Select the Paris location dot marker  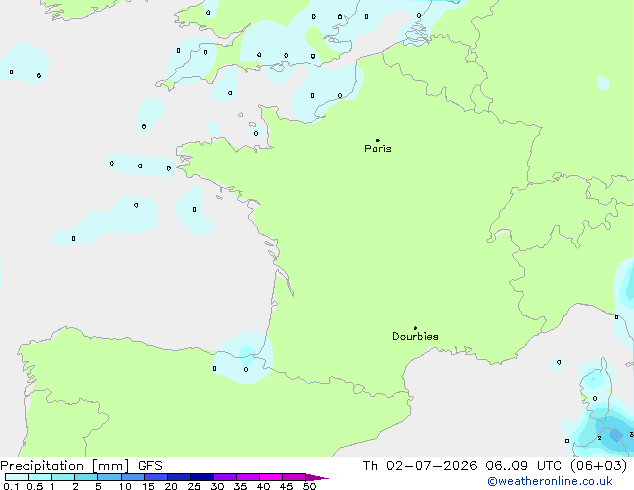pos(378,140)
